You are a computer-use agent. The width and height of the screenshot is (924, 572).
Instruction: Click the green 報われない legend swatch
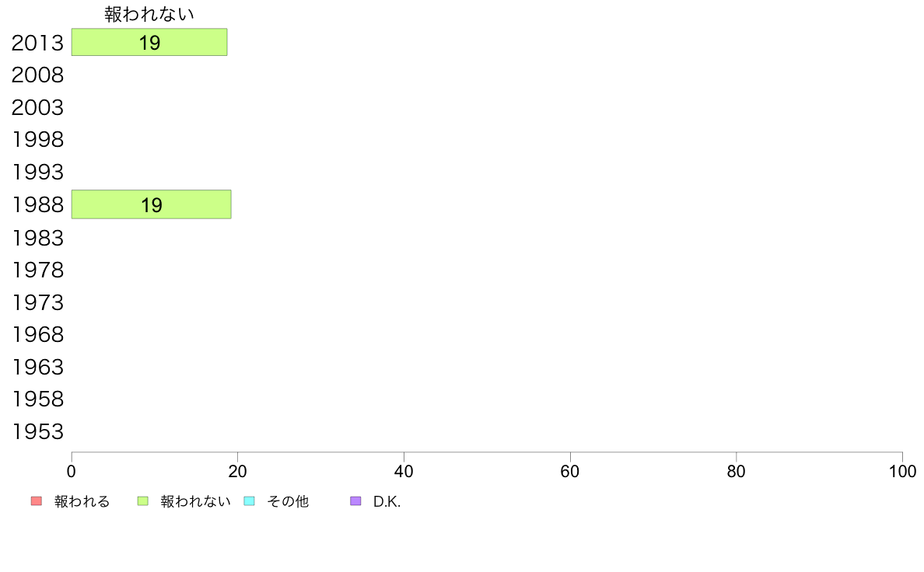142,501
